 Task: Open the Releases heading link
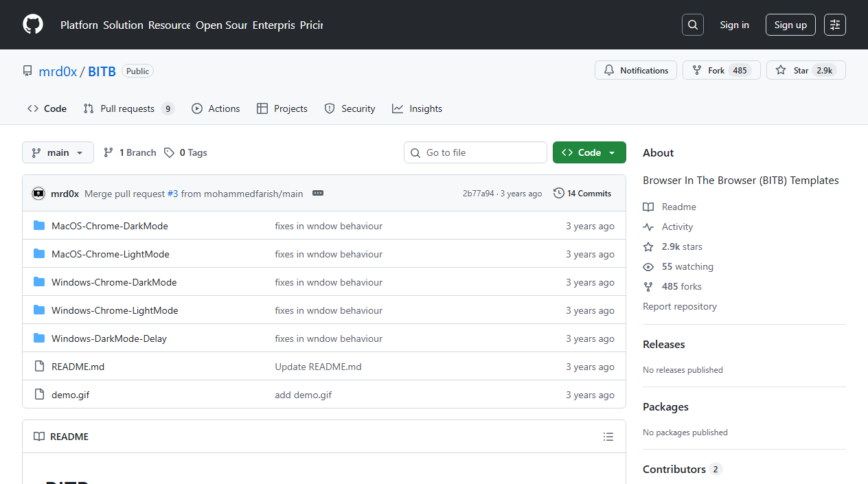coord(664,344)
